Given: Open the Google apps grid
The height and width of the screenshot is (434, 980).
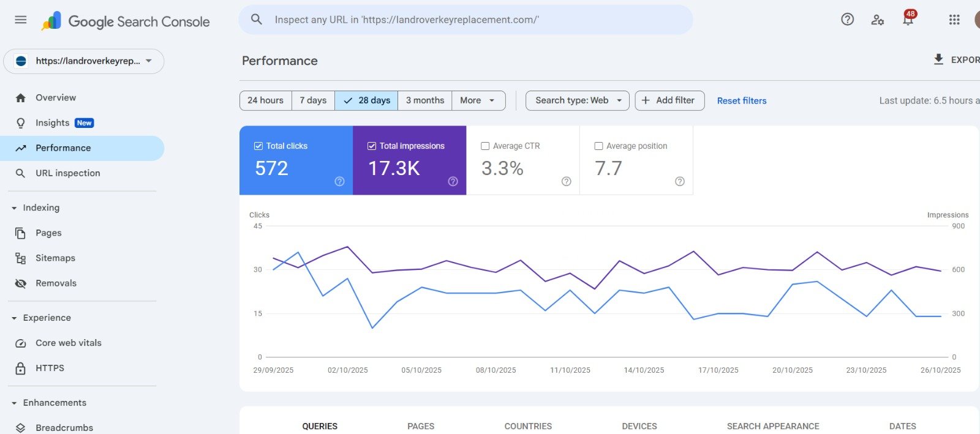Looking at the screenshot, I should point(954,20).
